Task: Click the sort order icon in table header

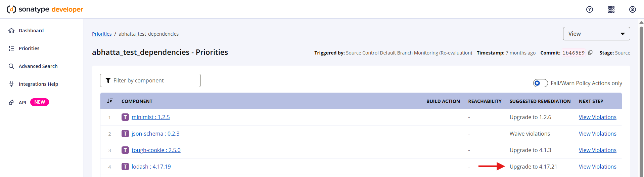Action: point(110,101)
